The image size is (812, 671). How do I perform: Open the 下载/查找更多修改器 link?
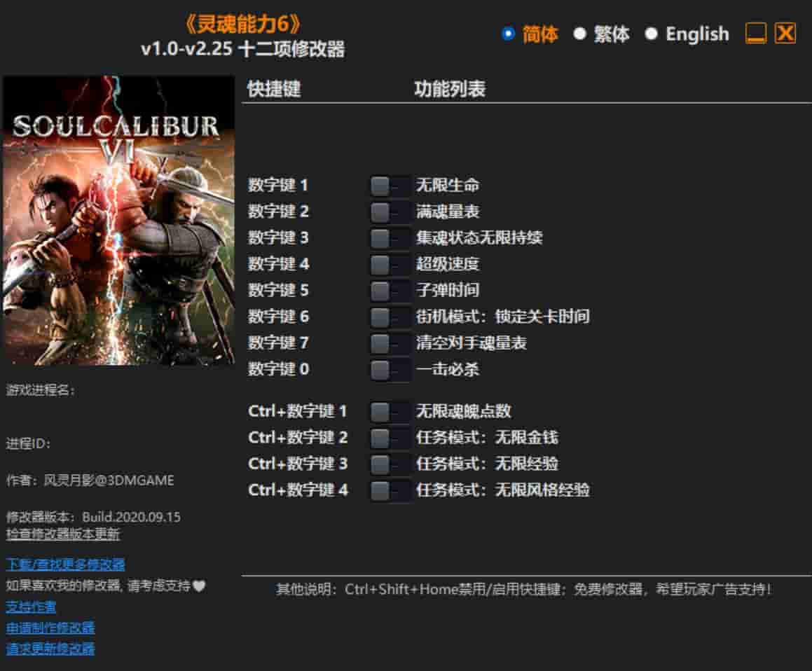point(66,565)
